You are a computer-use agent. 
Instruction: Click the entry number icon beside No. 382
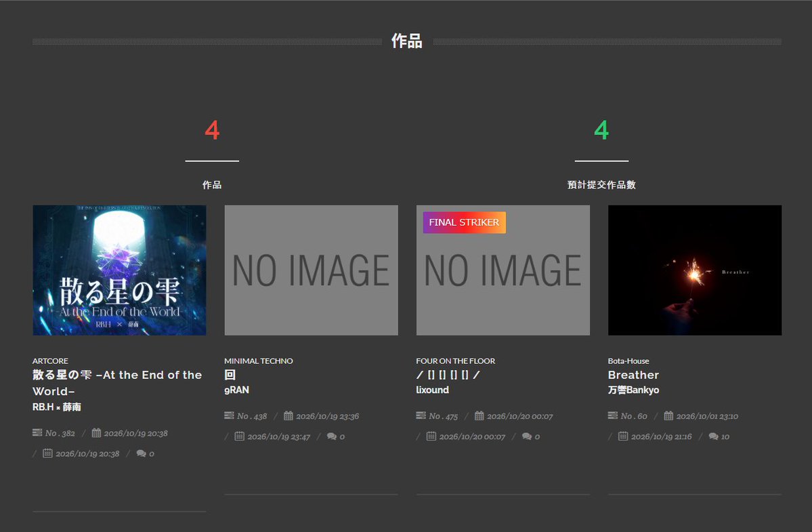(37, 432)
